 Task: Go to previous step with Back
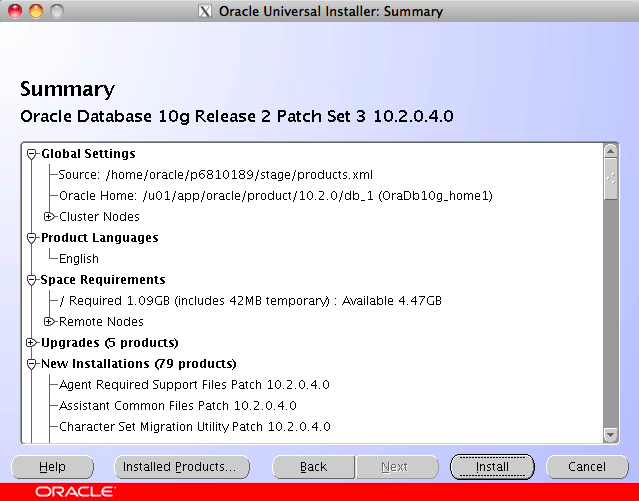[x=313, y=467]
